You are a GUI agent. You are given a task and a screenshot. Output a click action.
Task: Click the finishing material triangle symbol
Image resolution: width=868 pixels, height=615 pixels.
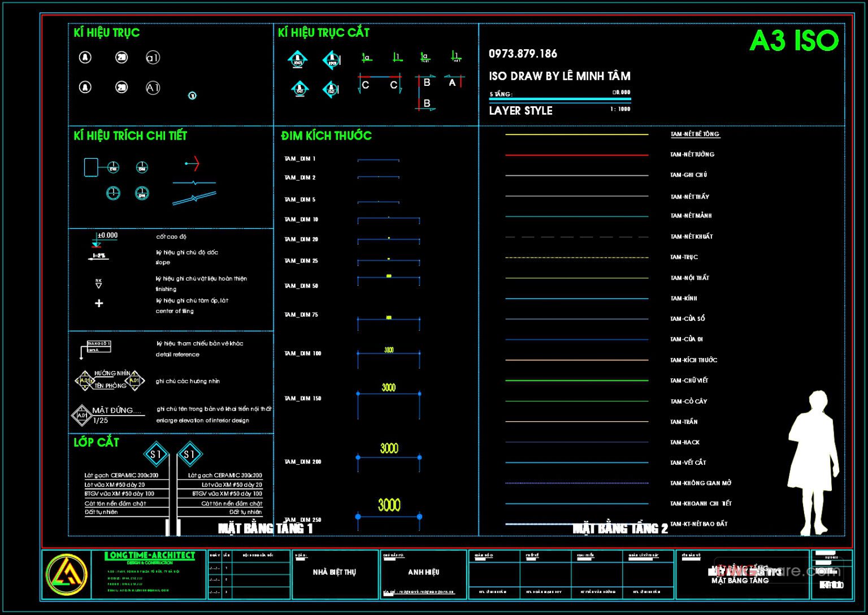[99, 284]
